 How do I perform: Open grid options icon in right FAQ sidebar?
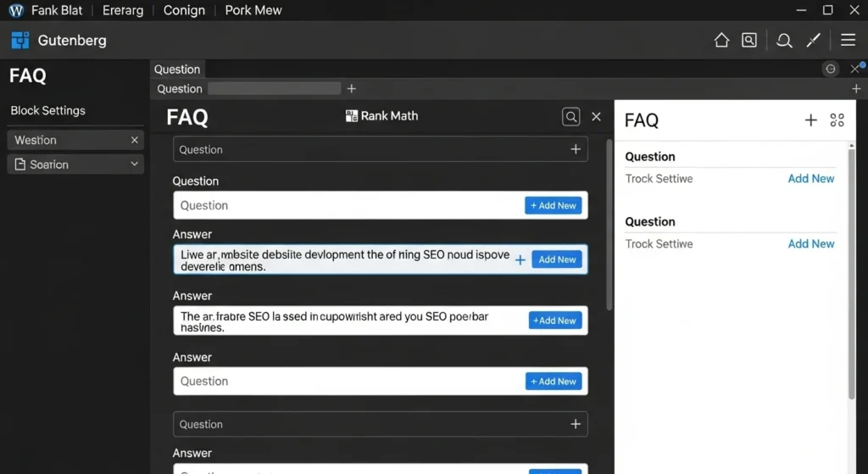[x=837, y=120]
